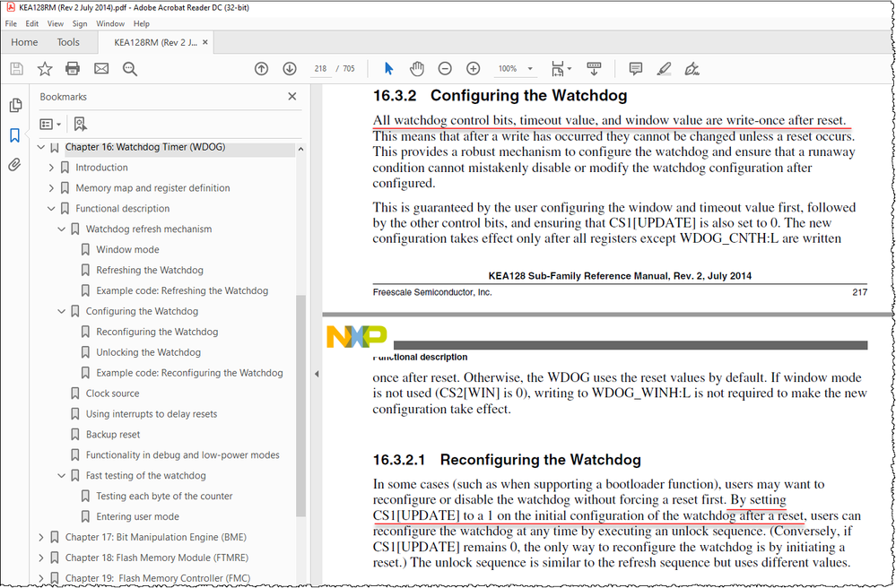896x588 pixels.
Task: Switch to the Home tab
Action: point(24,42)
